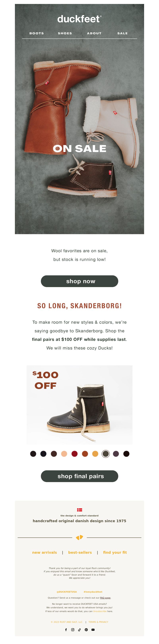The image size is (159, 644).
Task: Open the Unsubscribe link
Action: (x=100, y=611)
